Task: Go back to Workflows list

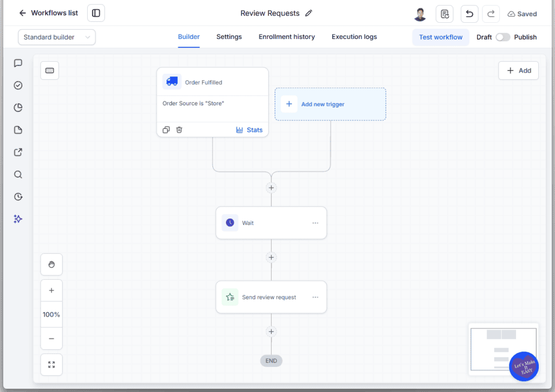Action: click(x=48, y=13)
